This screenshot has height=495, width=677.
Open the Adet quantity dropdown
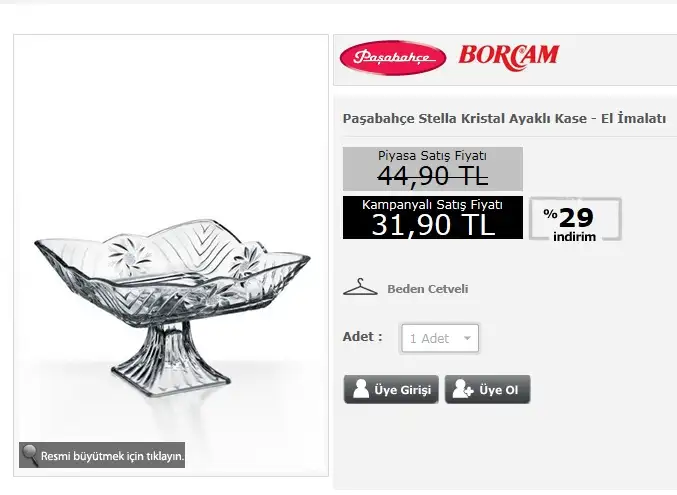click(440, 338)
